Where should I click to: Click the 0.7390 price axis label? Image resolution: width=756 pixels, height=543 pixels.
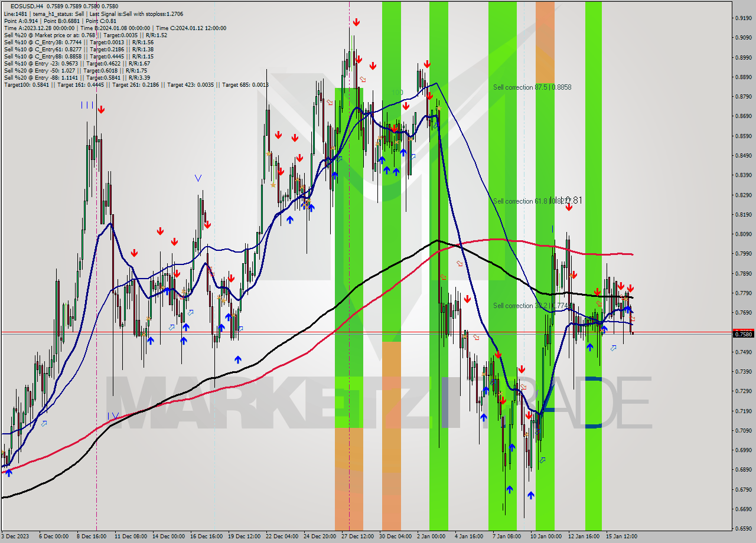pos(743,372)
